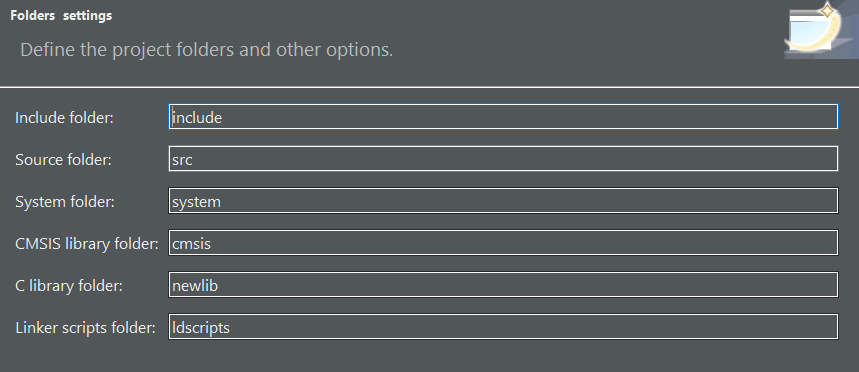Click the "cmsis" value text
Screen dimensions: 859x372
tap(191, 243)
